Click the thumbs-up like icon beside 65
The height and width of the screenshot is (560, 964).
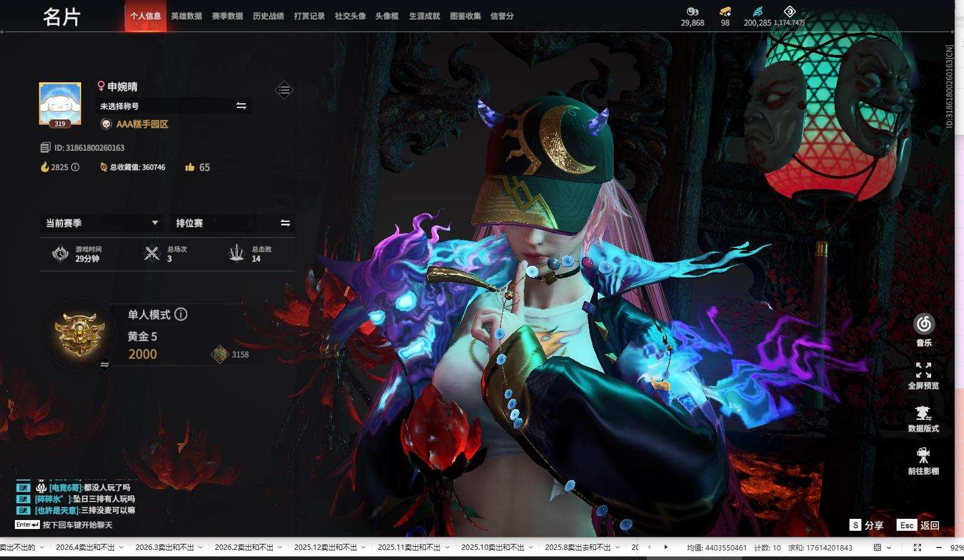coord(190,167)
